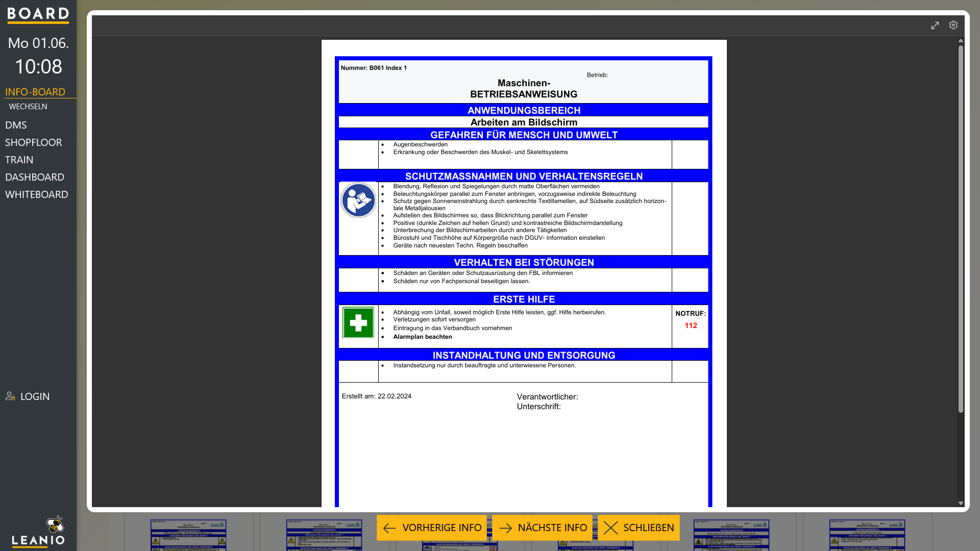Click the X icon of Schließen
980x551 pixels.
tap(610, 528)
